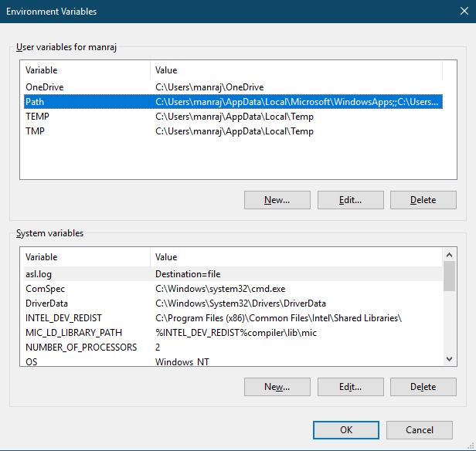This screenshot has height=451, width=476.
Task: Select the DriverData system variable
Action: pyautogui.click(x=233, y=303)
